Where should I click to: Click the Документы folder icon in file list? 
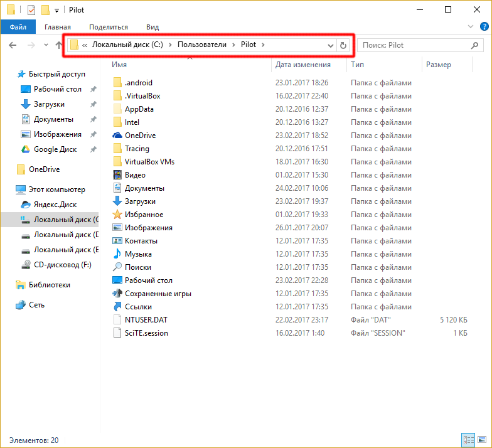click(117, 188)
